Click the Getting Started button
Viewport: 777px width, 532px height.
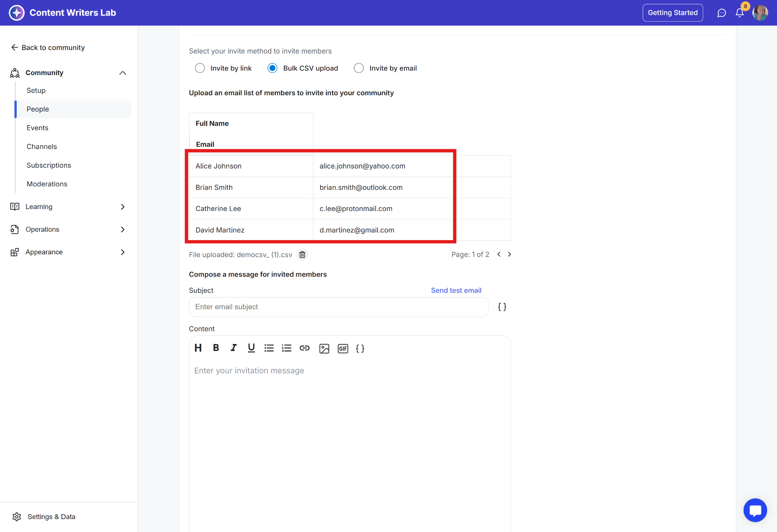672,13
